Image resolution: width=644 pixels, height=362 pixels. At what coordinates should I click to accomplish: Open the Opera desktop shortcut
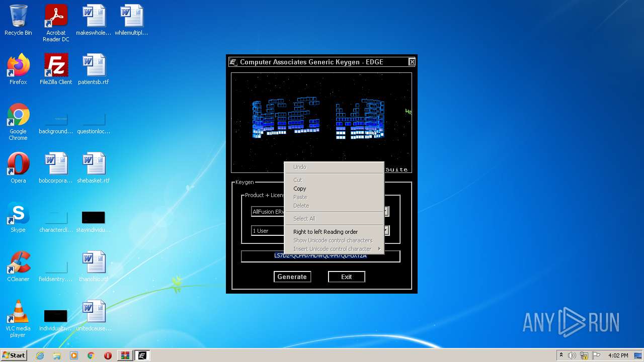[18, 168]
